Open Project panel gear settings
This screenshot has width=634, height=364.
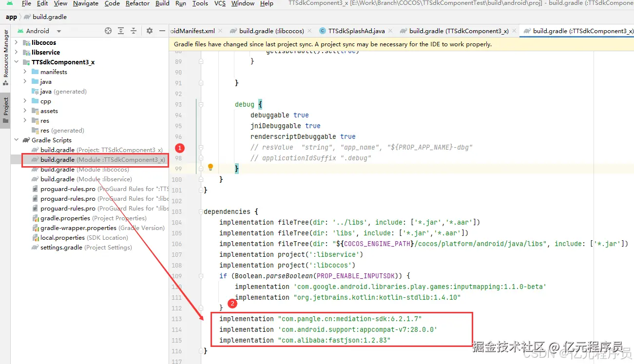[150, 31]
